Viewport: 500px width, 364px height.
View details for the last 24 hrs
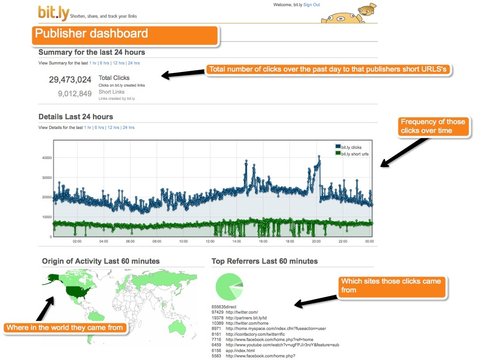point(129,127)
